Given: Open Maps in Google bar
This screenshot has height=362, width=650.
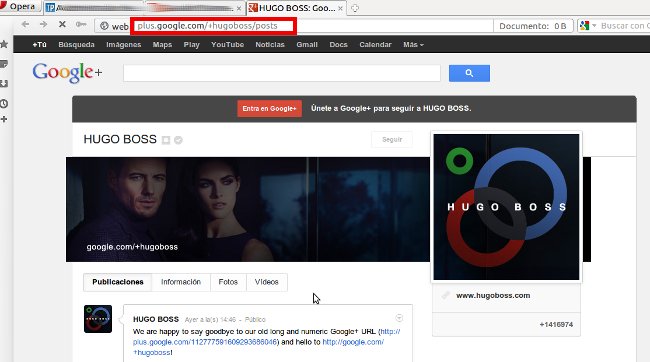Looking at the screenshot, I should click(x=162, y=44).
